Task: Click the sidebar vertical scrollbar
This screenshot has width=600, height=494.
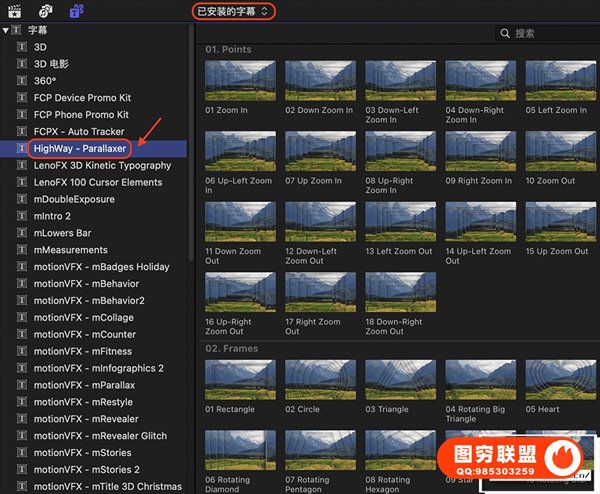Action: (x=191, y=150)
